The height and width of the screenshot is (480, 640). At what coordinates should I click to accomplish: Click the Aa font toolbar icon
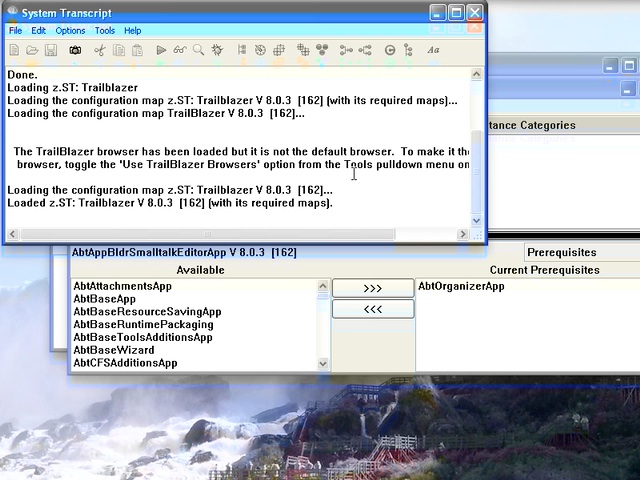[x=433, y=50]
